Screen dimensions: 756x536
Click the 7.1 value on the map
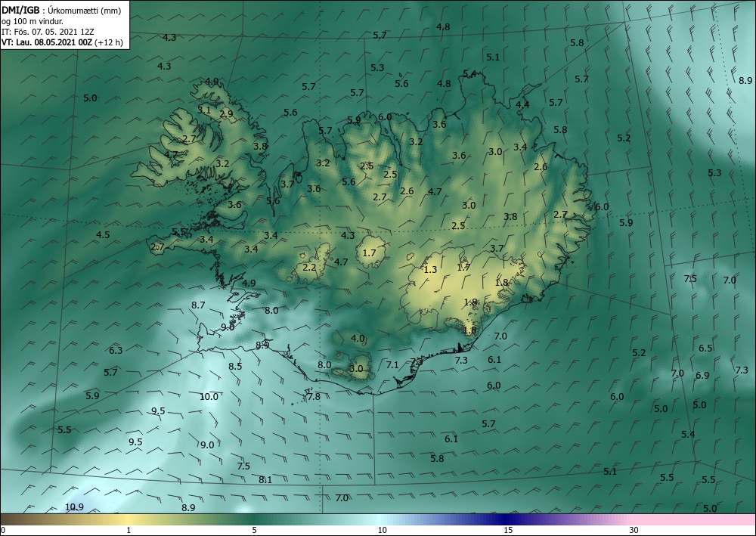pos(392,365)
